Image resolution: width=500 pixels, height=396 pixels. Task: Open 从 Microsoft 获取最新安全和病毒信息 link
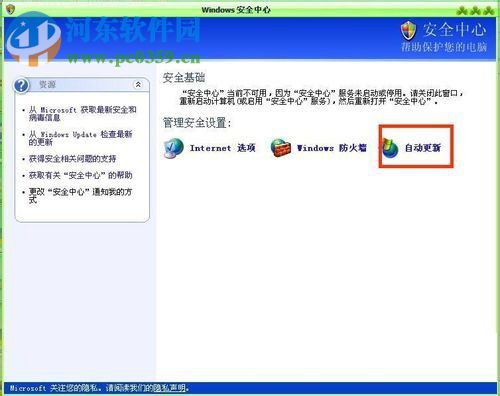(82, 114)
